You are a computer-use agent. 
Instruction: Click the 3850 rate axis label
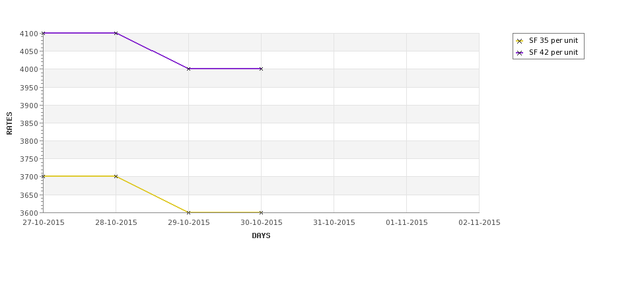pos(29,123)
